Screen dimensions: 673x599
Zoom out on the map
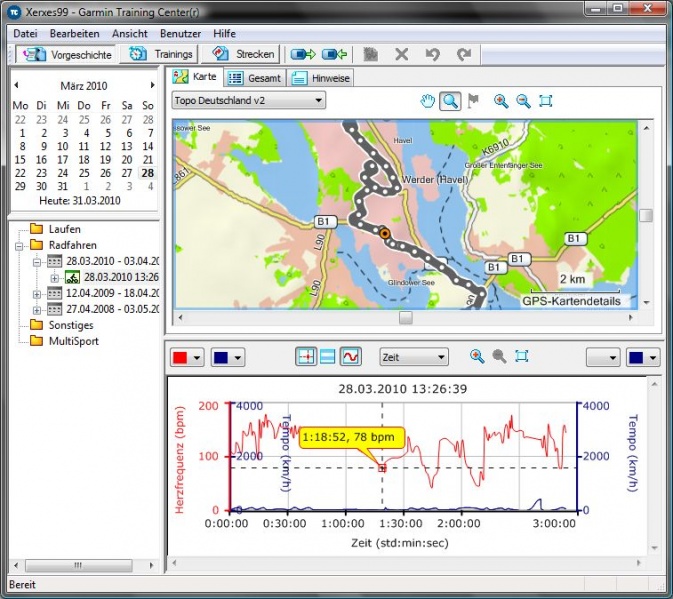[x=523, y=101]
